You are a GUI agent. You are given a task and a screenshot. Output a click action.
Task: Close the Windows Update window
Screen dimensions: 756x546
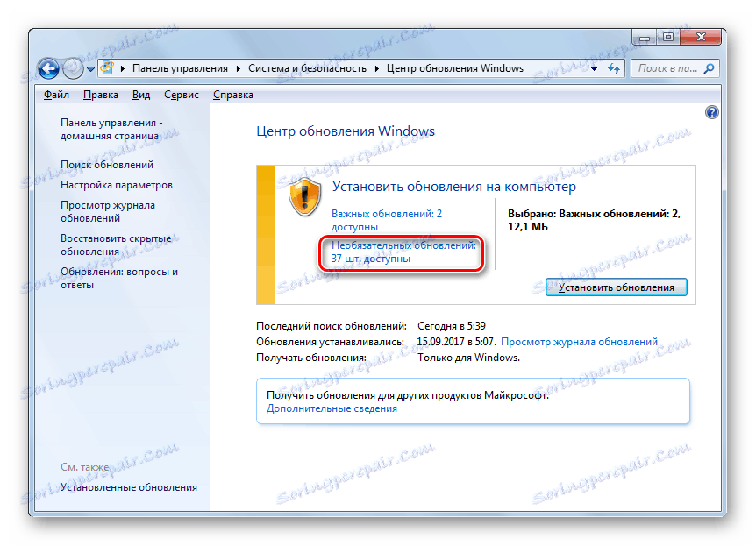701,37
